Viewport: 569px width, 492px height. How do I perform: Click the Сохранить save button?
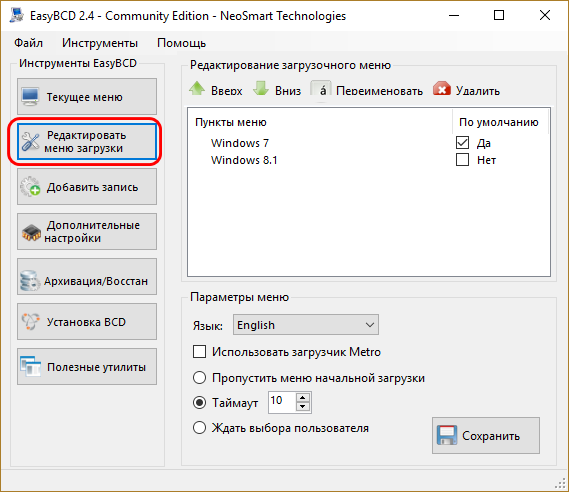pyautogui.click(x=486, y=435)
